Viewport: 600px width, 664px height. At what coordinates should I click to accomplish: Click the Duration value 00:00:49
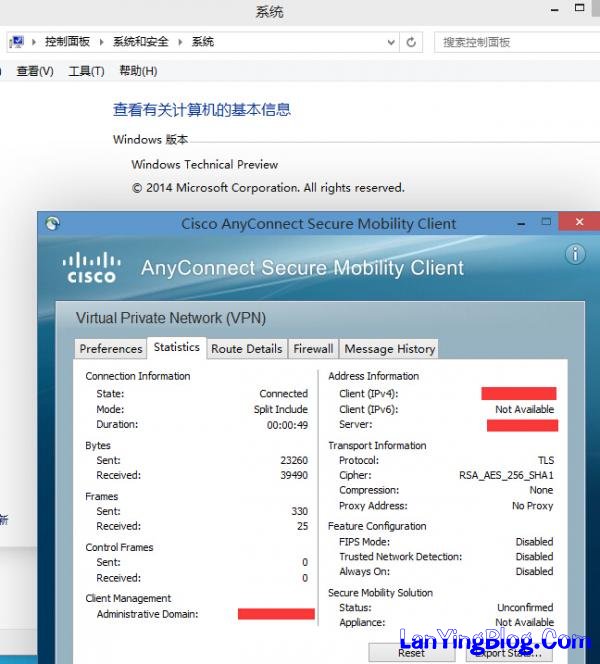coord(287,425)
